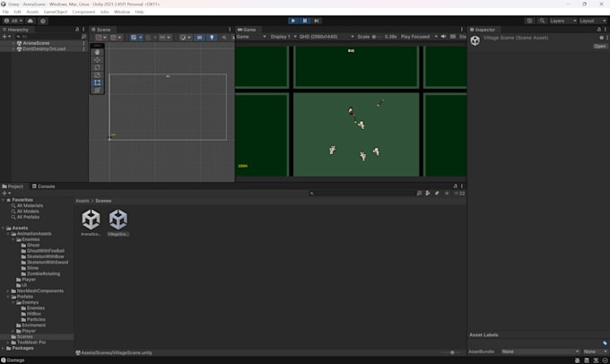Open Scene view more options menu
Screen dimensions: 610x364
[x=230, y=30]
